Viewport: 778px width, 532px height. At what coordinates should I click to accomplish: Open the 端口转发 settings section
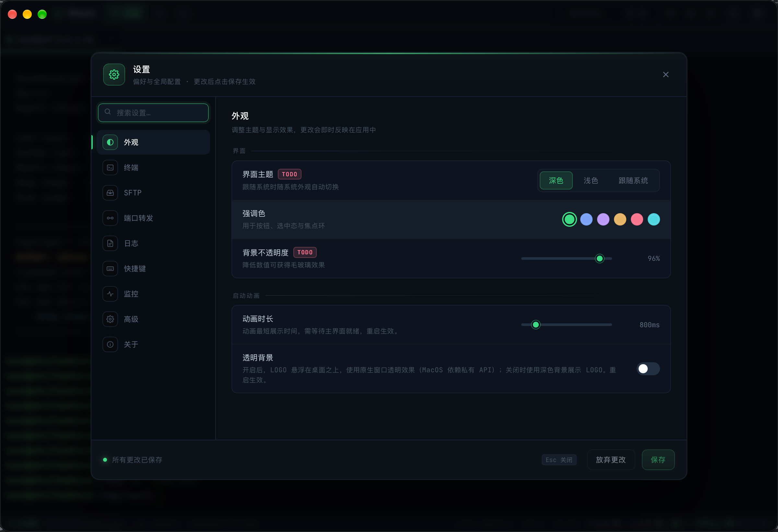tap(153, 218)
